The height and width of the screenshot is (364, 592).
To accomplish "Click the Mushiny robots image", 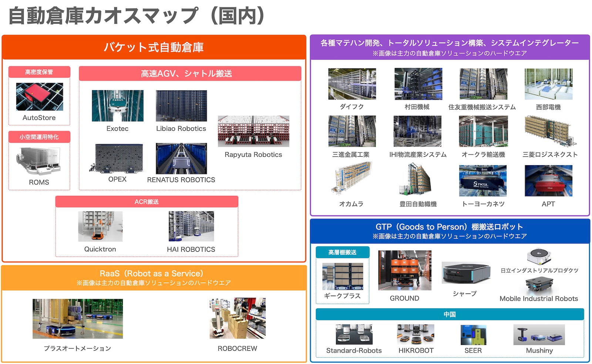I will click(x=539, y=334).
